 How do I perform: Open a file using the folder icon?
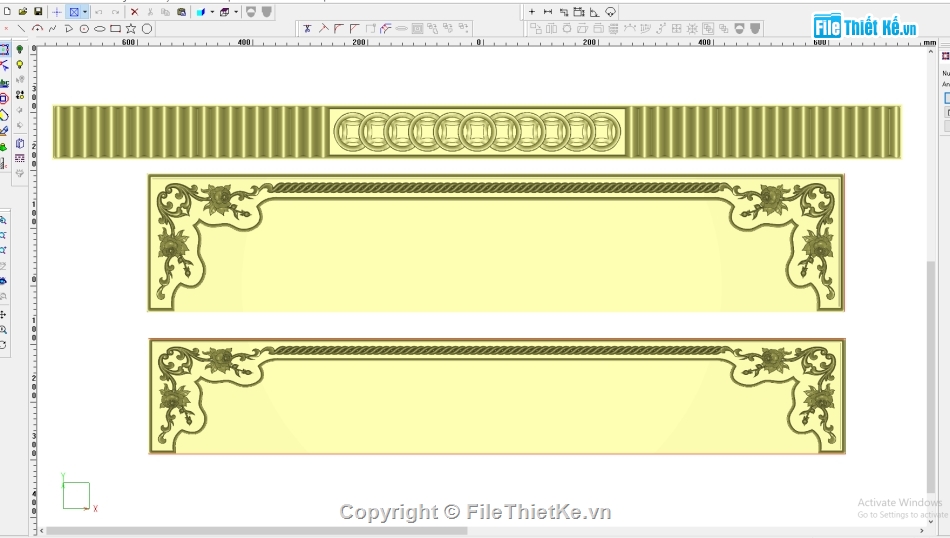(22, 12)
